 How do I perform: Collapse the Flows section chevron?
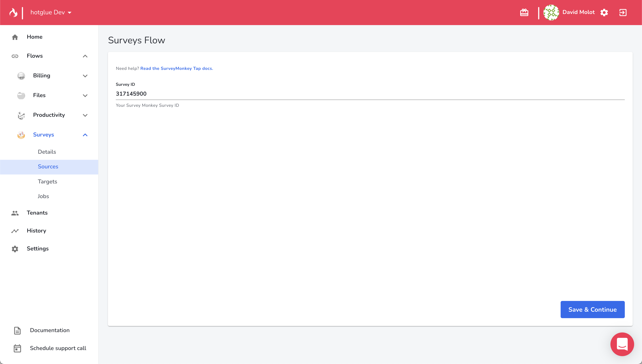pyautogui.click(x=85, y=56)
